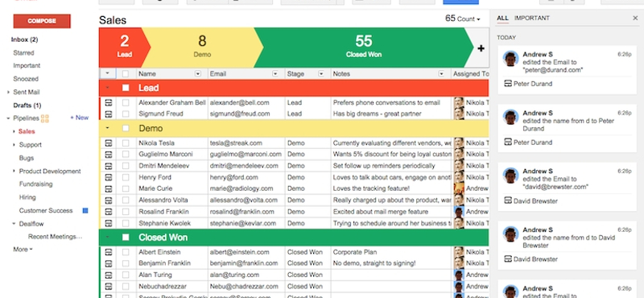Click assignee avatar in Alan Turing row

[x=459, y=275]
